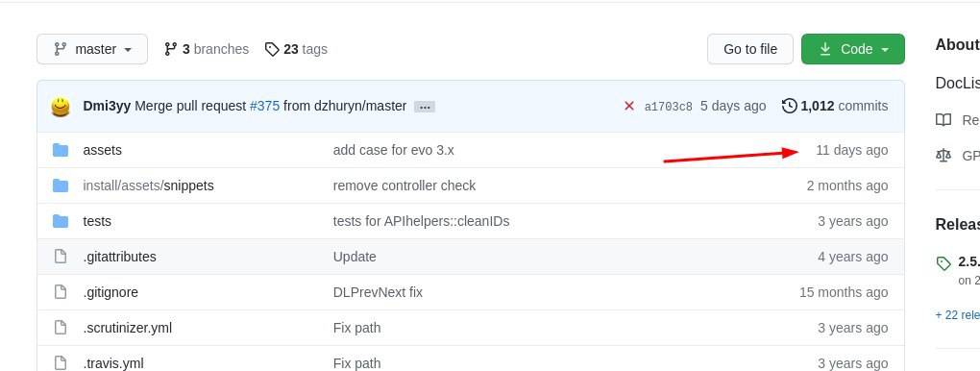Open the green Code dropdown

853,49
